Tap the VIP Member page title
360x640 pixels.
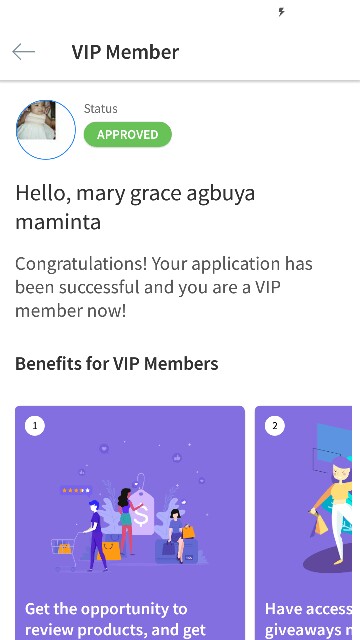tap(125, 52)
